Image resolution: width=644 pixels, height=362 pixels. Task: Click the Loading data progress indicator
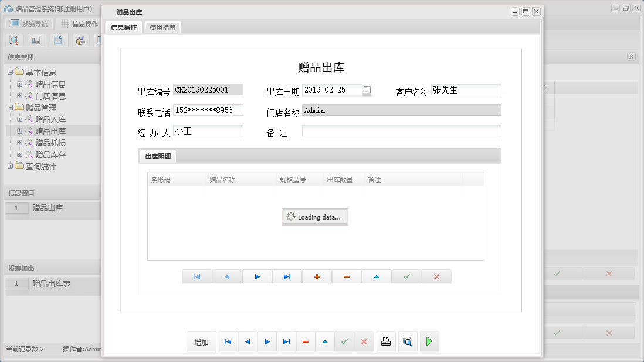pyautogui.click(x=314, y=217)
